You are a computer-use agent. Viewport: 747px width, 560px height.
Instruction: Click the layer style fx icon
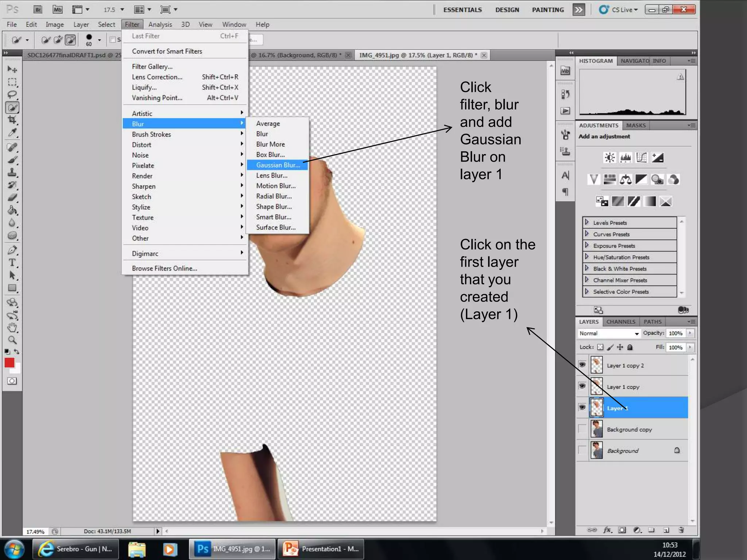point(607,530)
